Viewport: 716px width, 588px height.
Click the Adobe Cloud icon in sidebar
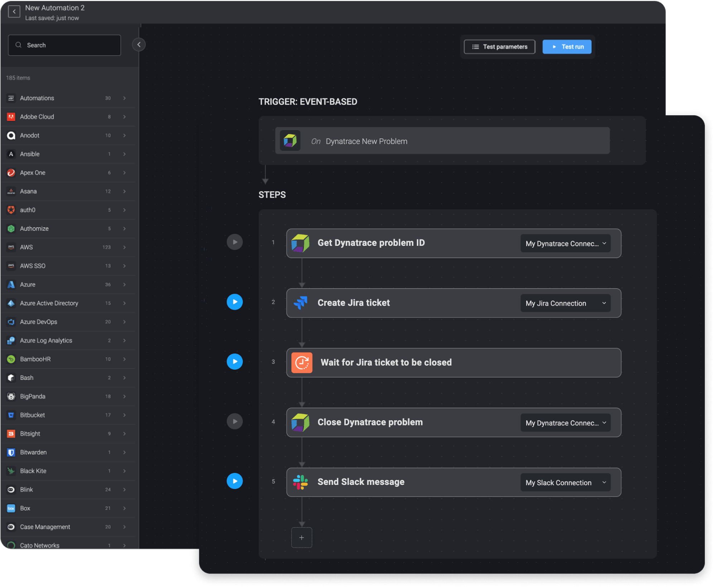11,117
